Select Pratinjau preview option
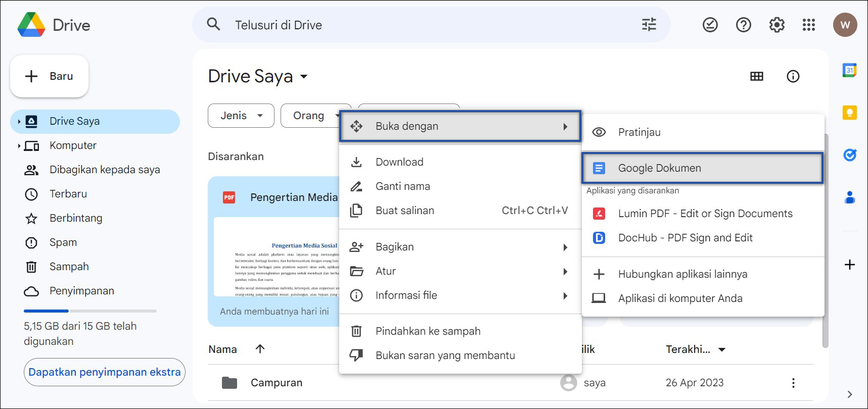 pyautogui.click(x=703, y=132)
